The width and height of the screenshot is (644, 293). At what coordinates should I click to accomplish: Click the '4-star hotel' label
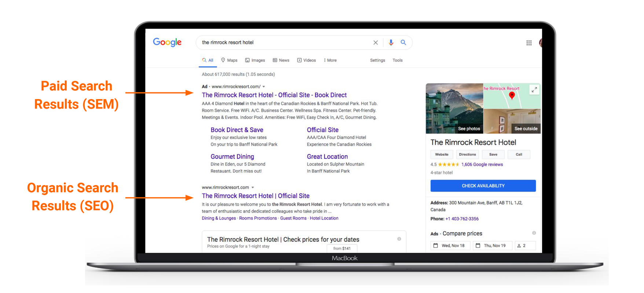click(x=442, y=173)
